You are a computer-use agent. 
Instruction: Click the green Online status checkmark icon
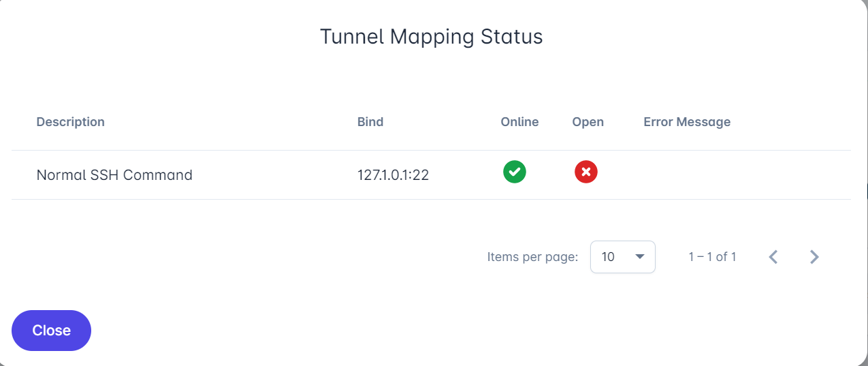coord(515,172)
